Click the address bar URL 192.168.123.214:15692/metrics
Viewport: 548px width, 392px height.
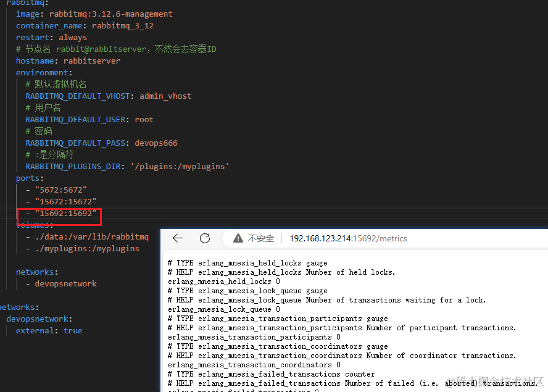coord(348,238)
